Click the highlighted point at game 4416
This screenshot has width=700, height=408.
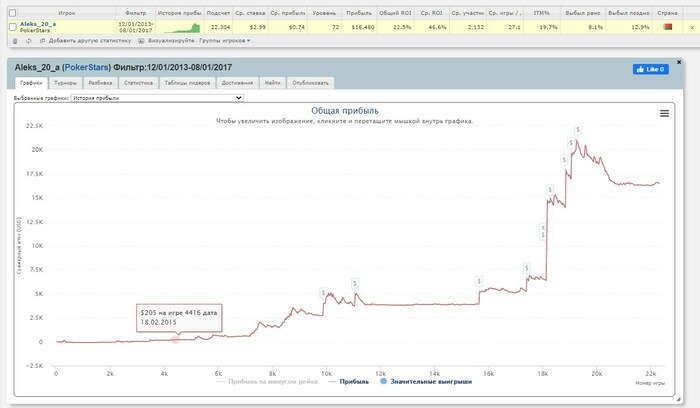(175, 339)
